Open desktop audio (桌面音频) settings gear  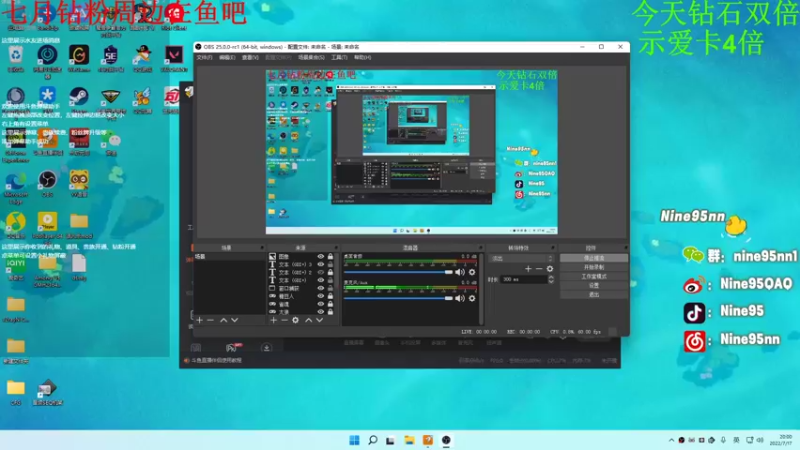472,272
